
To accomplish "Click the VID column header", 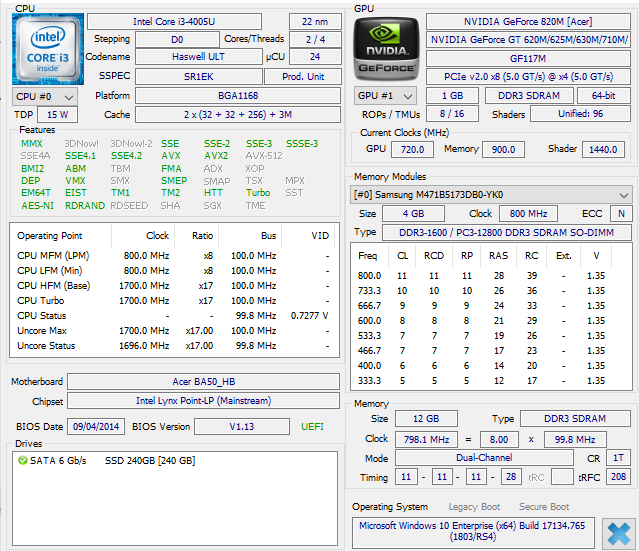I will pos(320,236).
